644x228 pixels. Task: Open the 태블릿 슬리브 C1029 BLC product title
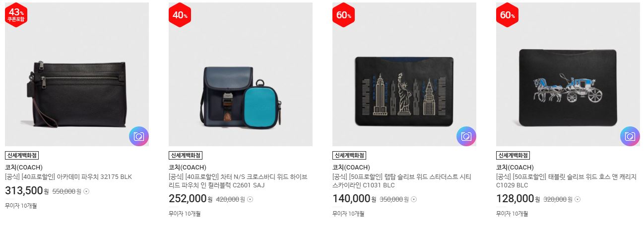(566, 181)
